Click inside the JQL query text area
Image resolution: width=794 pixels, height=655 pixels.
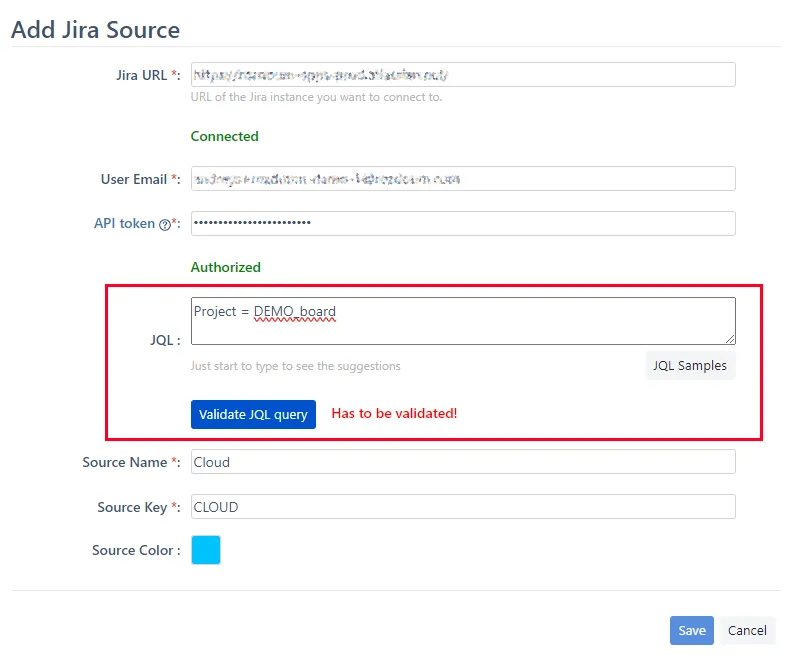pyautogui.click(x=463, y=321)
